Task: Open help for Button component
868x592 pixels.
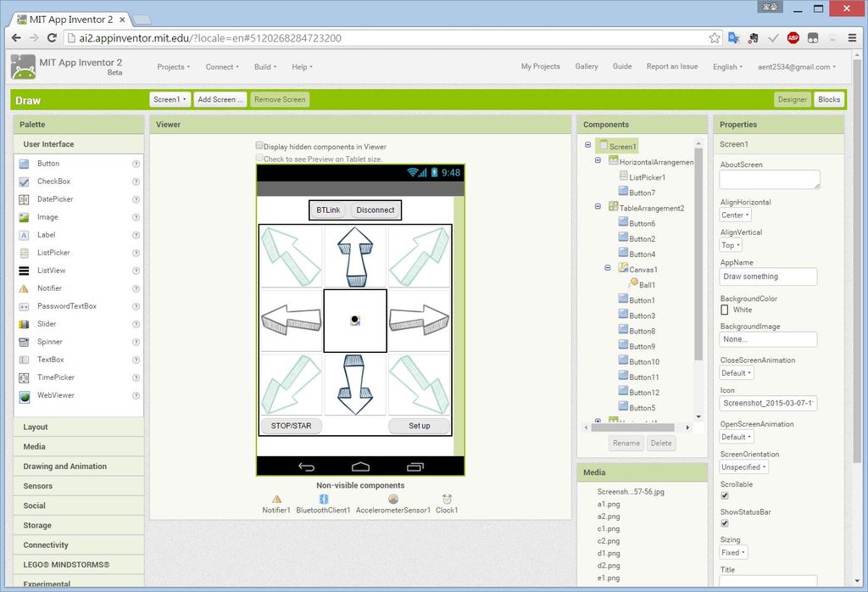Action: pos(136,164)
